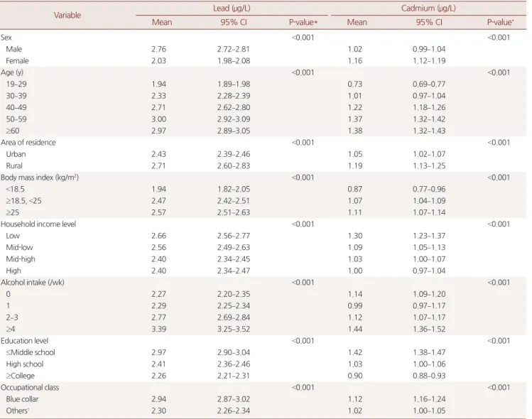Select ≤Middle school cadmium mean 1.42

pos(355,352)
